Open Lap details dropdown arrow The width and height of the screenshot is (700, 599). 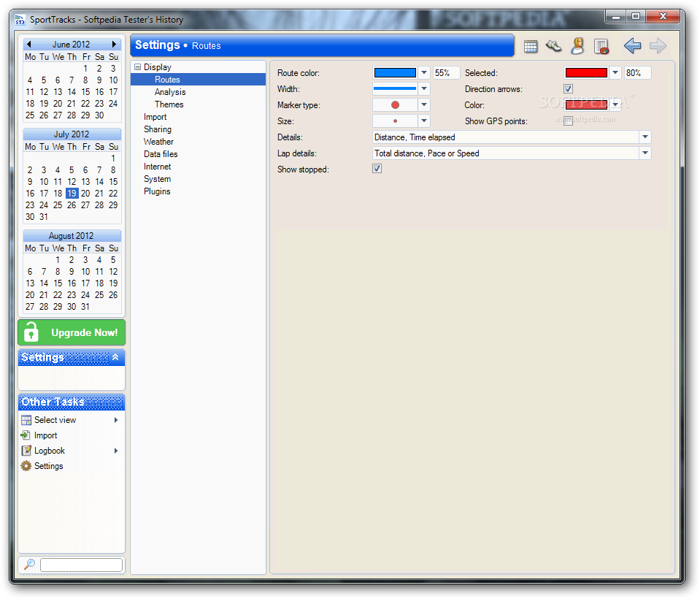pos(645,153)
